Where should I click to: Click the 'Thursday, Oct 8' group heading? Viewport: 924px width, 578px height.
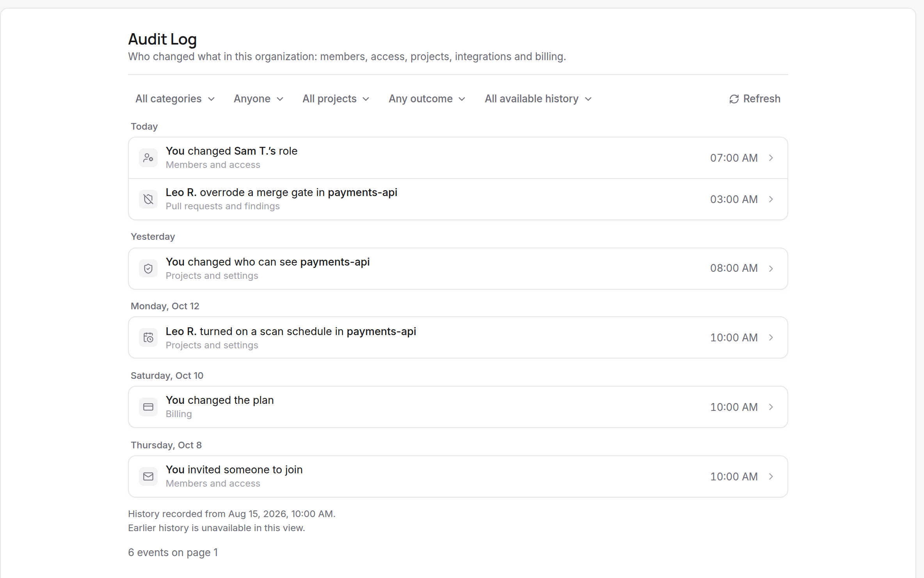(166, 445)
